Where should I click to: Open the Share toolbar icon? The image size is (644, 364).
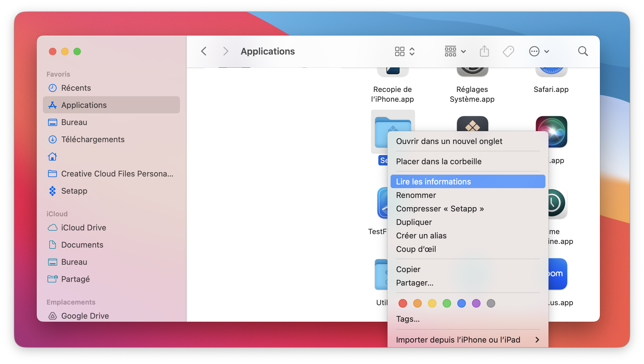coord(484,51)
